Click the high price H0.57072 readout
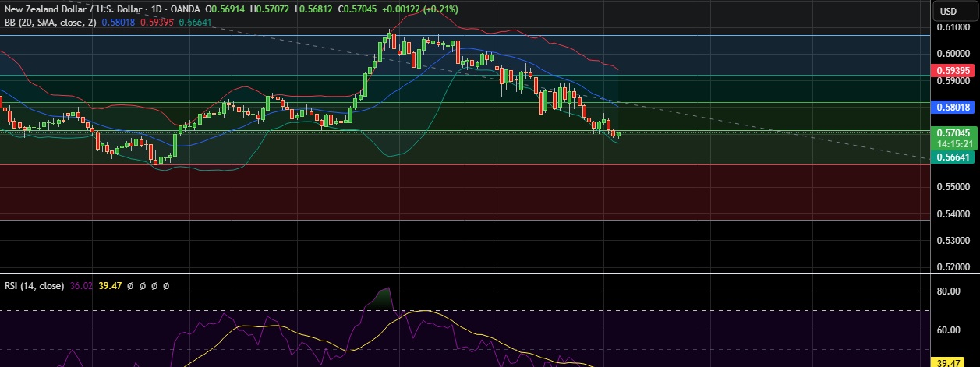This screenshot has height=367, width=980. click(x=271, y=9)
